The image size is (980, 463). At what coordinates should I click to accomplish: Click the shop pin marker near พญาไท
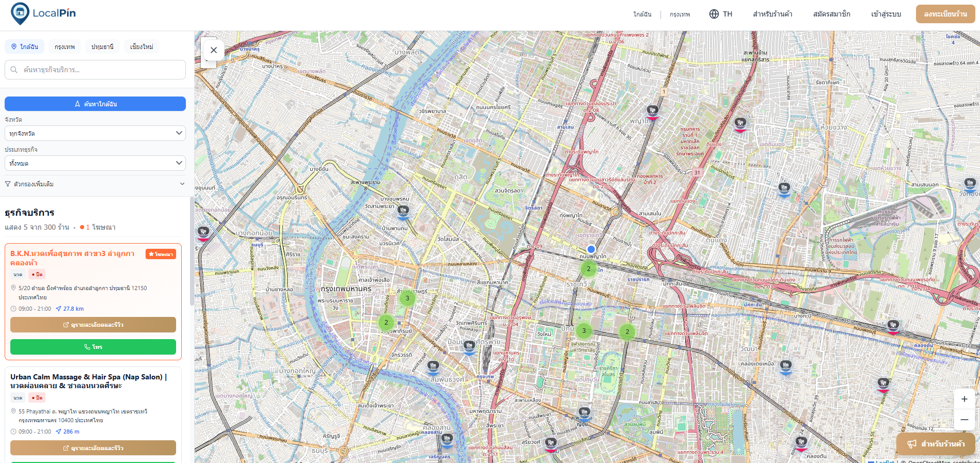point(653,110)
